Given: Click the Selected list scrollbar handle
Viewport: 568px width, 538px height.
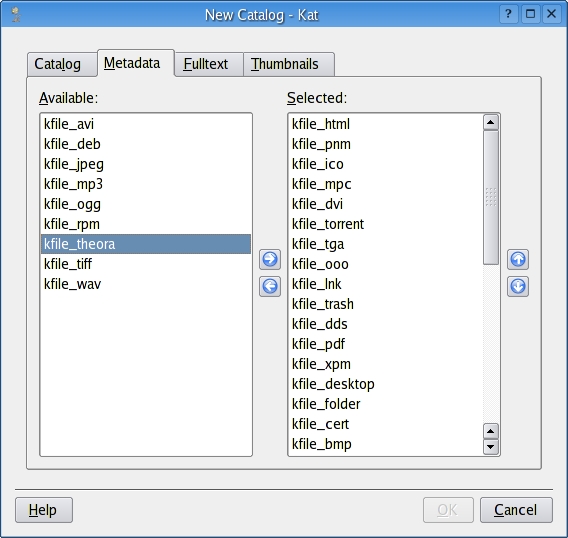Looking at the screenshot, I should click(491, 197).
